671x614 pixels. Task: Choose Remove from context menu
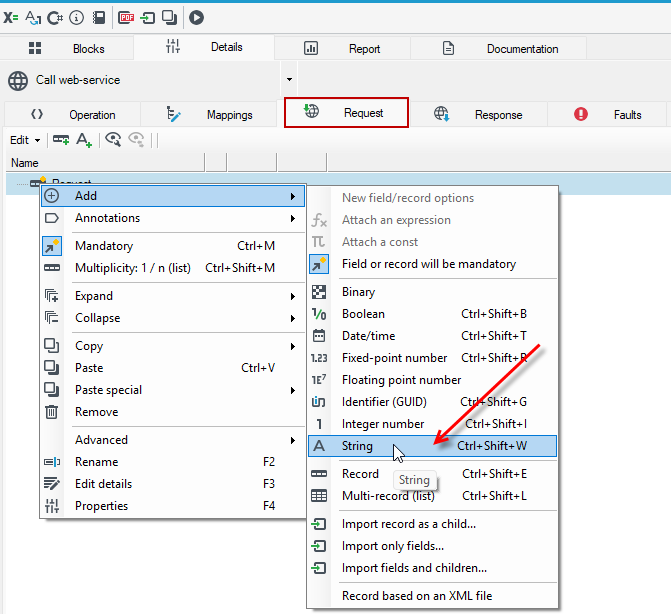tap(173, 412)
